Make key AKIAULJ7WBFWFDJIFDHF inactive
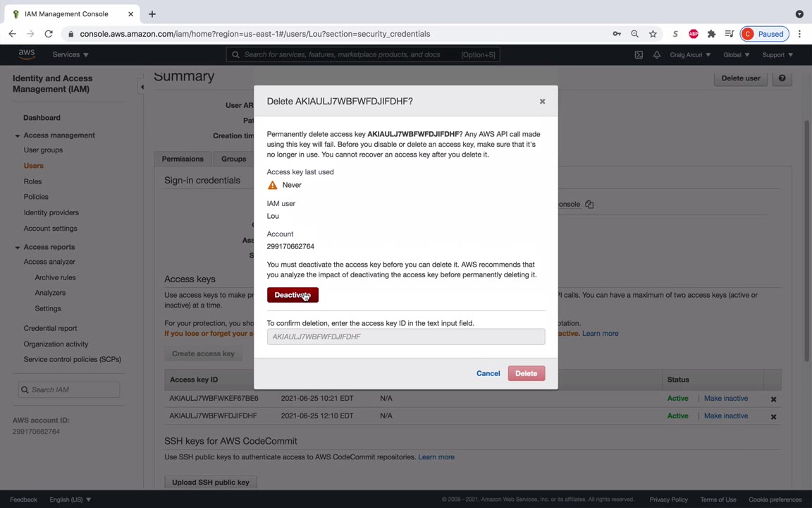 [725, 416]
